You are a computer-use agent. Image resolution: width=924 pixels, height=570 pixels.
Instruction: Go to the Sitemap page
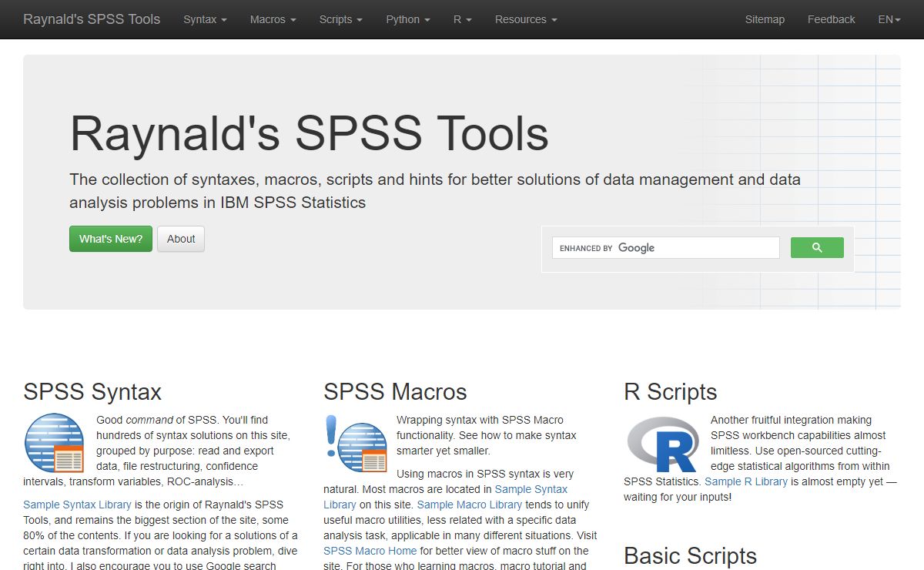(765, 19)
